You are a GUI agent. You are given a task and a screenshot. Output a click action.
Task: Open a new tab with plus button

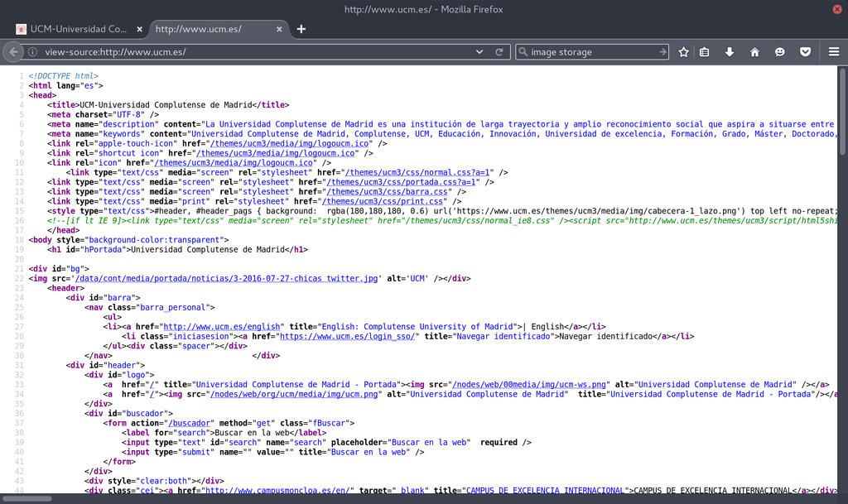coord(301,29)
